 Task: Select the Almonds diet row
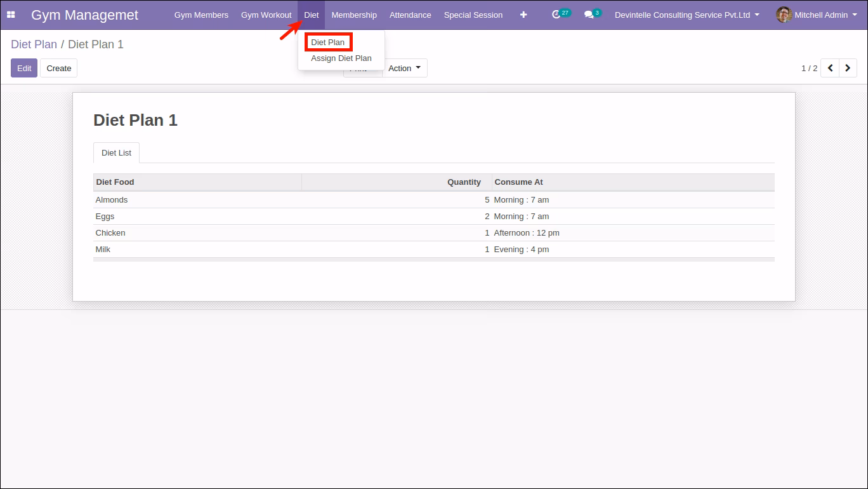[x=434, y=200]
